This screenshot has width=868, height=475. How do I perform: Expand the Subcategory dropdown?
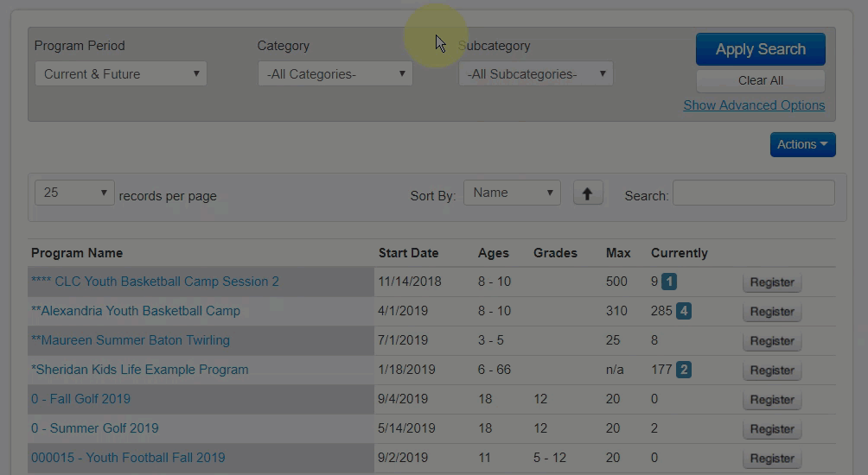536,74
